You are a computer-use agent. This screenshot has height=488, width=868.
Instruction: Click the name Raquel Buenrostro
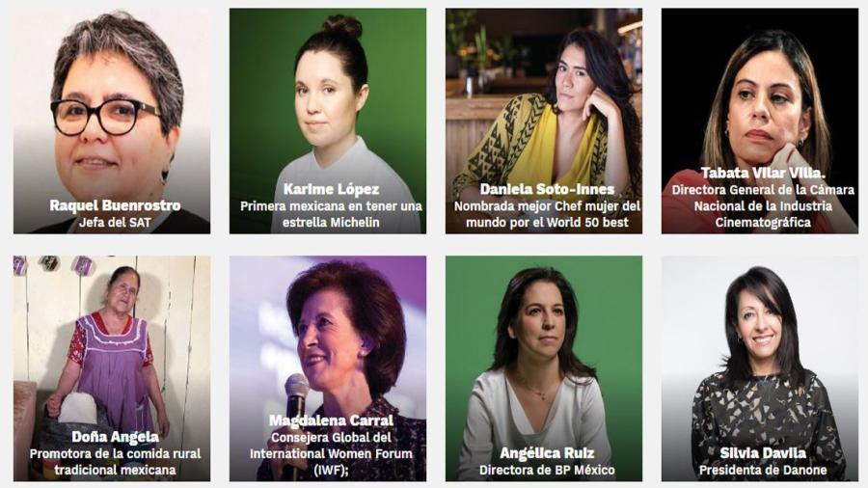pos(115,205)
